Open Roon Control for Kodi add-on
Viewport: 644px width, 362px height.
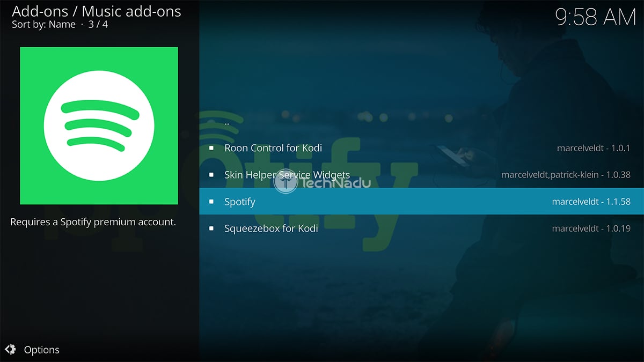pos(421,148)
